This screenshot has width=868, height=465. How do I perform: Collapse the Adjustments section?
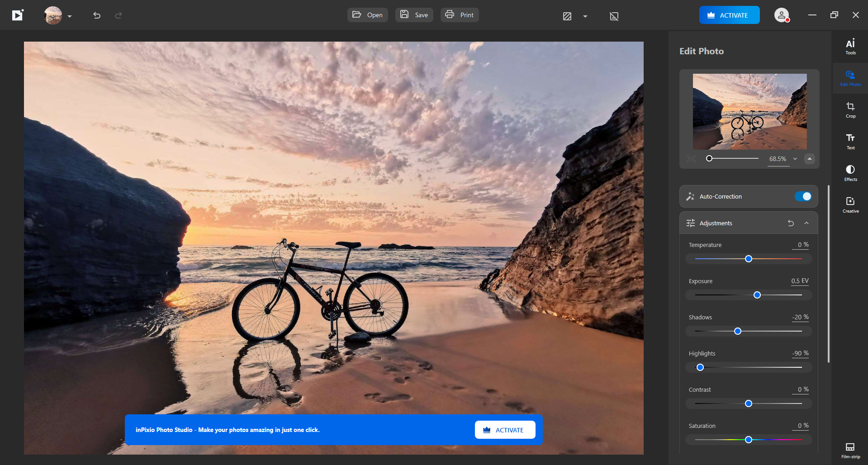coord(807,223)
